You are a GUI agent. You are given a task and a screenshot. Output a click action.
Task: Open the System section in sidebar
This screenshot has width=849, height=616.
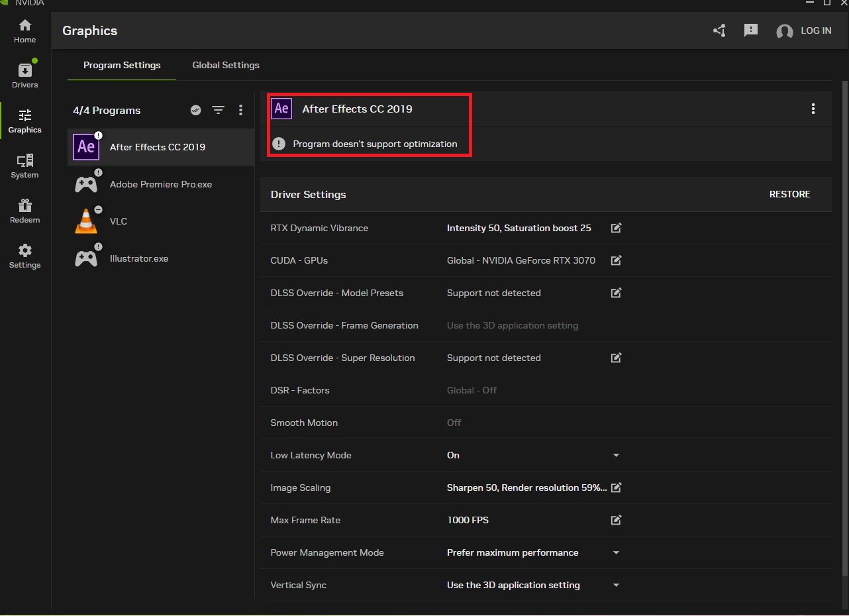(x=25, y=166)
